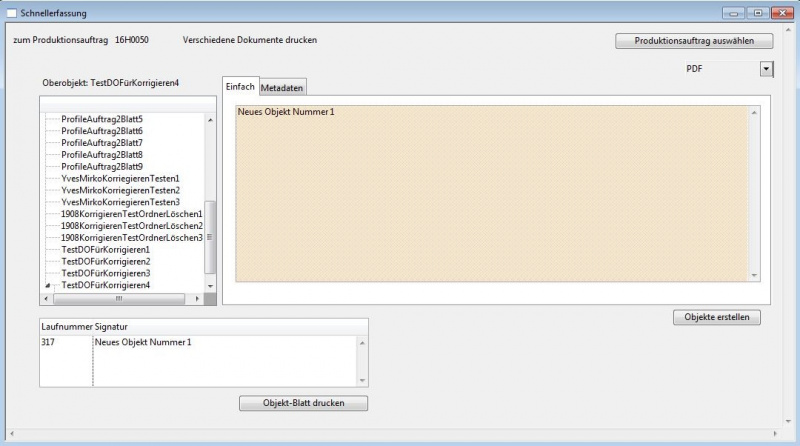Viewport: 800px width, 446px height.
Task: Click Produktionsauftrag auswählen button
Action: (x=694, y=41)
